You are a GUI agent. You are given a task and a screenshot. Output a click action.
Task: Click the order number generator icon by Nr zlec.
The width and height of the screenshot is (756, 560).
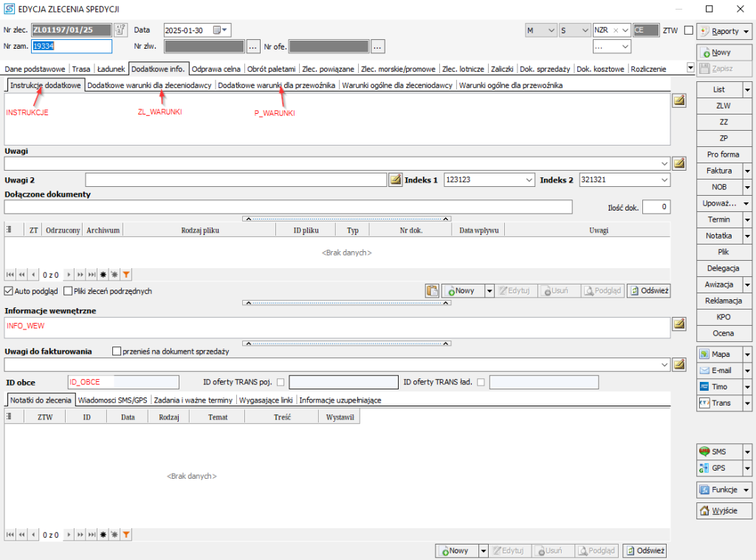click(x=120, y=30)
